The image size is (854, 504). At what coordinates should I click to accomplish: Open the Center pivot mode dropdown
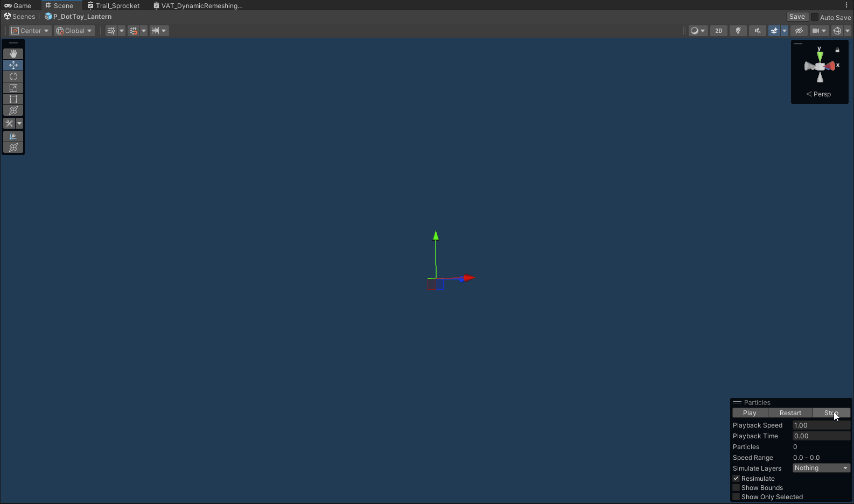[30, 31]
